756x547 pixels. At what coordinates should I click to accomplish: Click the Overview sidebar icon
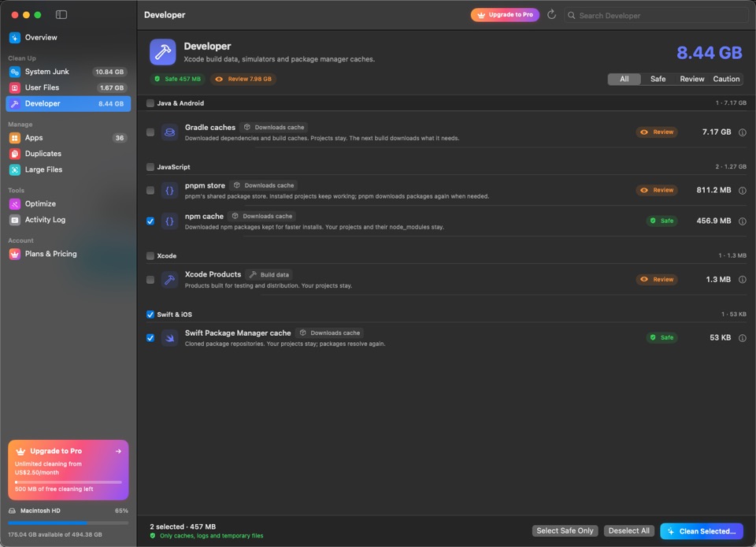coord(15,38)
